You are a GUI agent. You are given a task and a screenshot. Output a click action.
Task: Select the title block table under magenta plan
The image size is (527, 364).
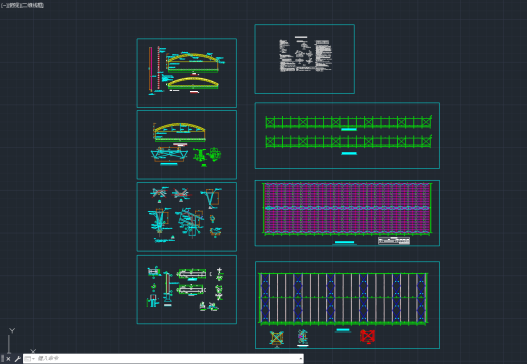(394, 241)
